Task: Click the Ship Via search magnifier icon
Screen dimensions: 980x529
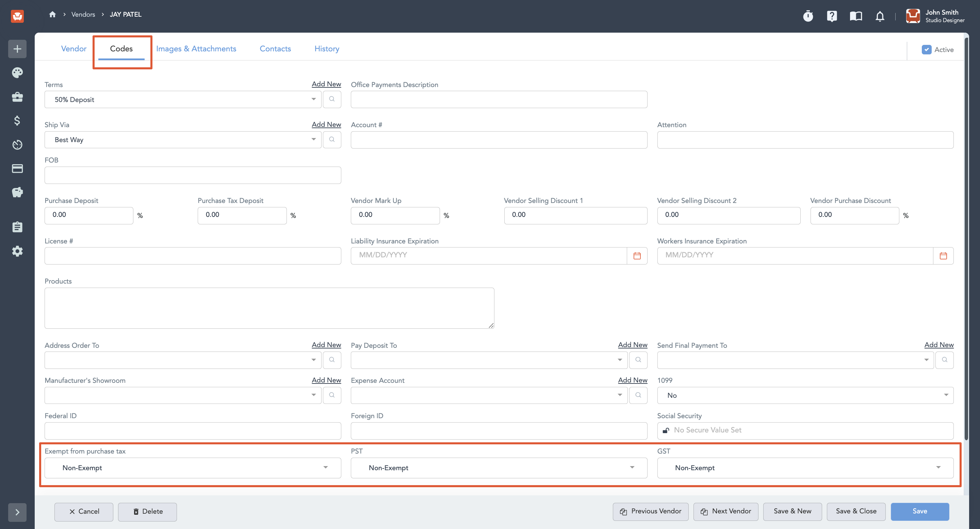Action: (x=332, y=139)
